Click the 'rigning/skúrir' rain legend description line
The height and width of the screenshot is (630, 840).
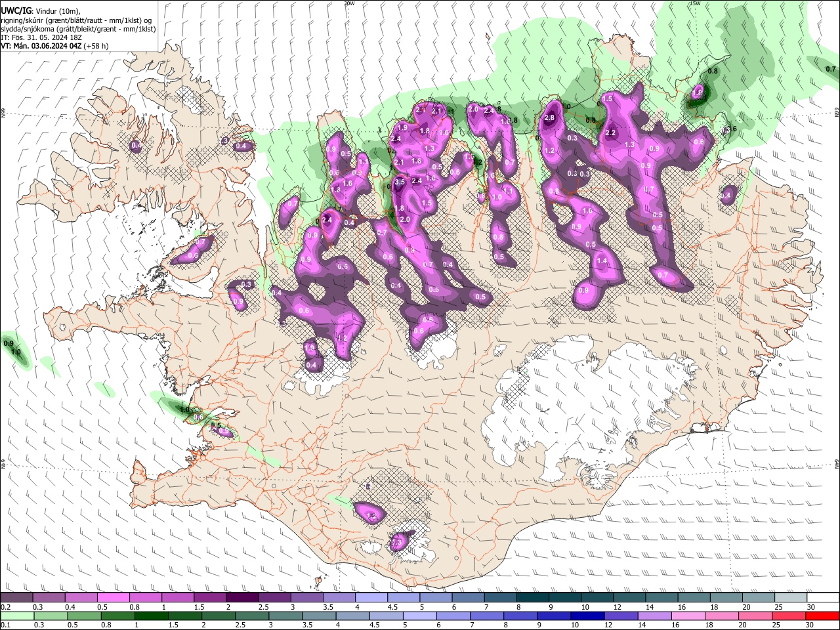(76, 20)
